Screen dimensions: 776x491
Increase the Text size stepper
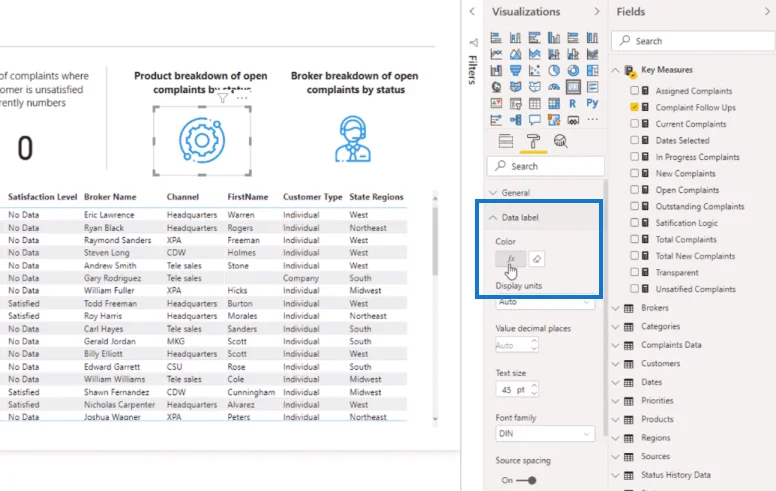[534, 386]
